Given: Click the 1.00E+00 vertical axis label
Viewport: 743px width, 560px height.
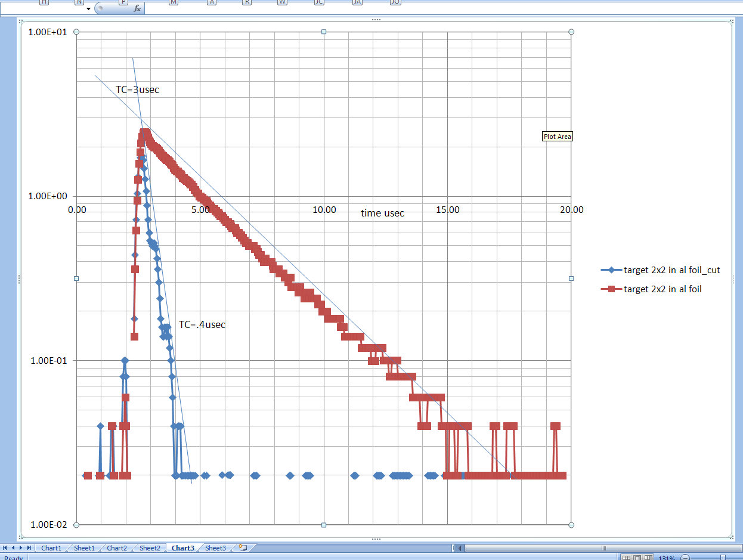Looking at the screenshot, I should tap(47, 196).
